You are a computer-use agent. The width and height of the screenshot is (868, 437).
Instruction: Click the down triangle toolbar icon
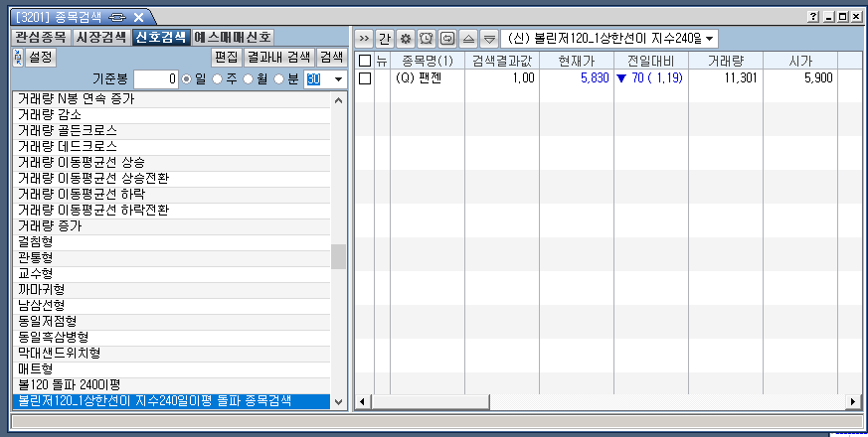pos(488,39)
